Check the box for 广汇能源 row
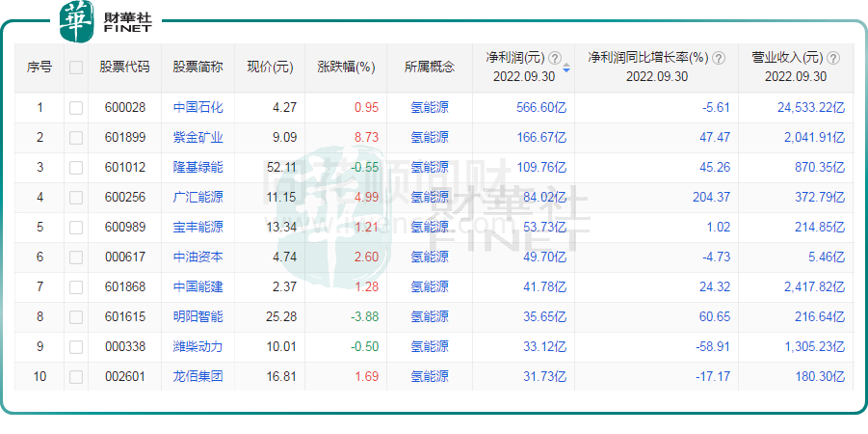Viewport: 868px width, 434px height. (76, 198)
